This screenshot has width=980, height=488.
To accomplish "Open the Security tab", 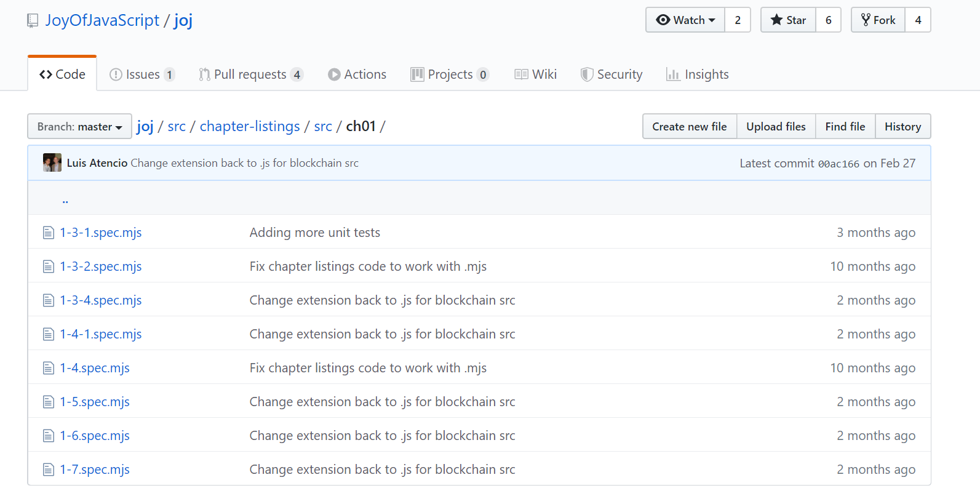I will tap(612, 74).
